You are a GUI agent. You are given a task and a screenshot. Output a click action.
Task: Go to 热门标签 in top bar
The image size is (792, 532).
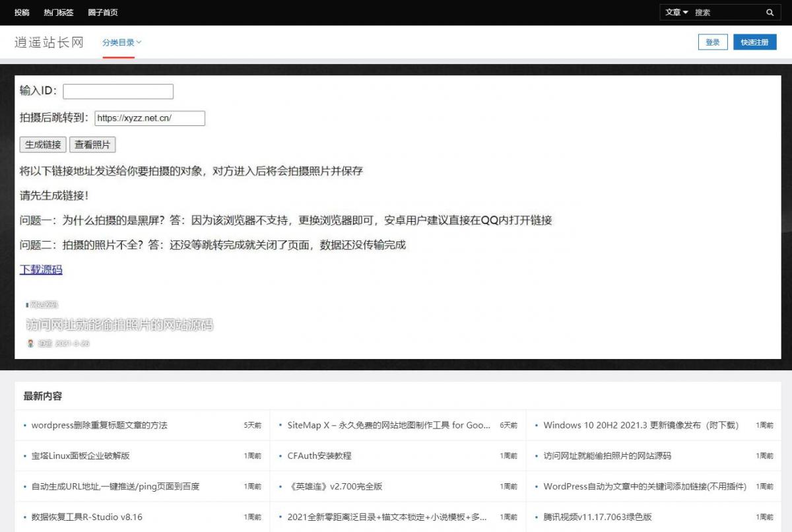click(59, 13)
